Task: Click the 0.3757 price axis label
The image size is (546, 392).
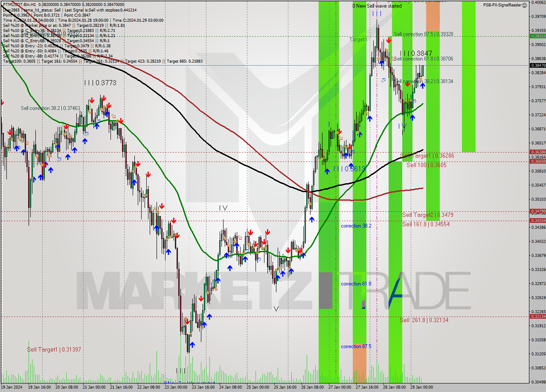Action: 538,101
